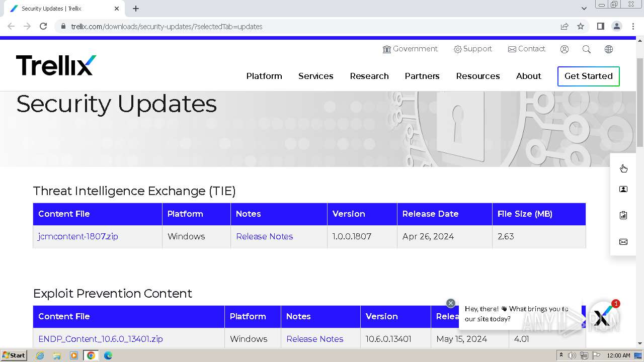Click the Trellix logo

click(56, 65)
